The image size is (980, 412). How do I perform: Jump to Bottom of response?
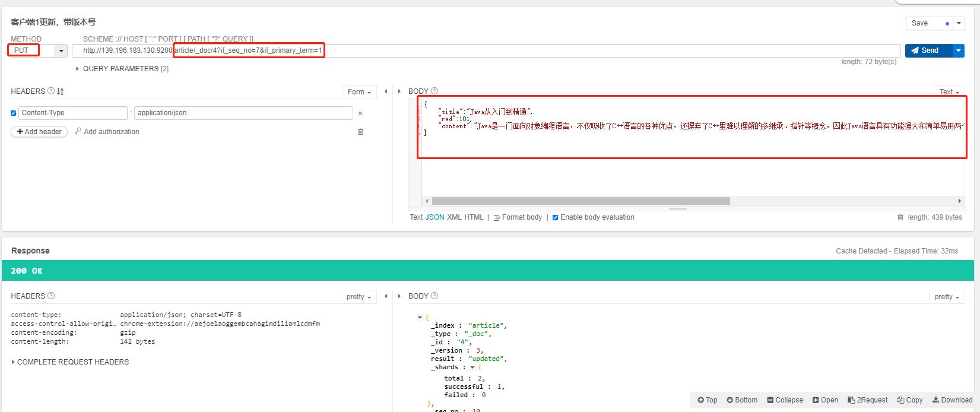(x=742, y=400)
